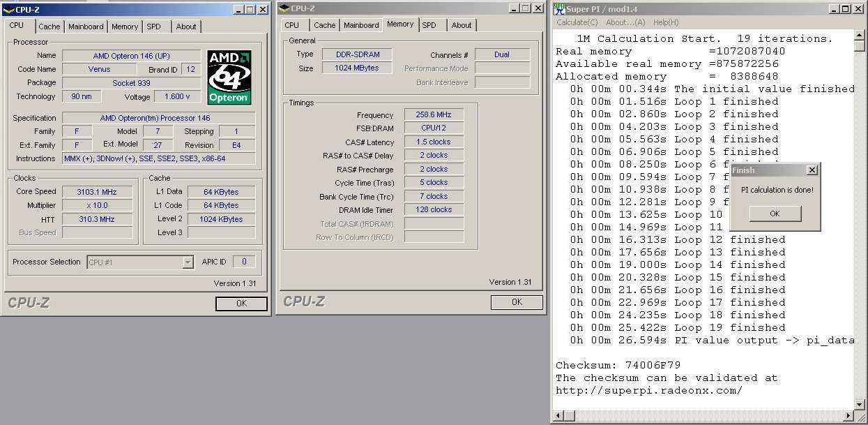Click the Package field Socket 939
Image resolution: width=868 pixels, height=425 pixels.
click(x=131, y=82)
